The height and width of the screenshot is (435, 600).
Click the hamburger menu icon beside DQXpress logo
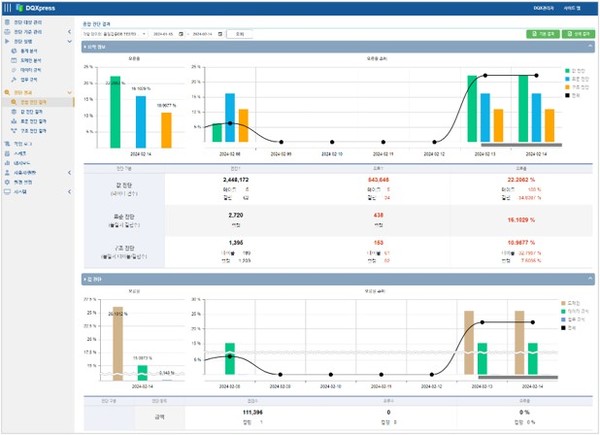(x=7, y=8)
